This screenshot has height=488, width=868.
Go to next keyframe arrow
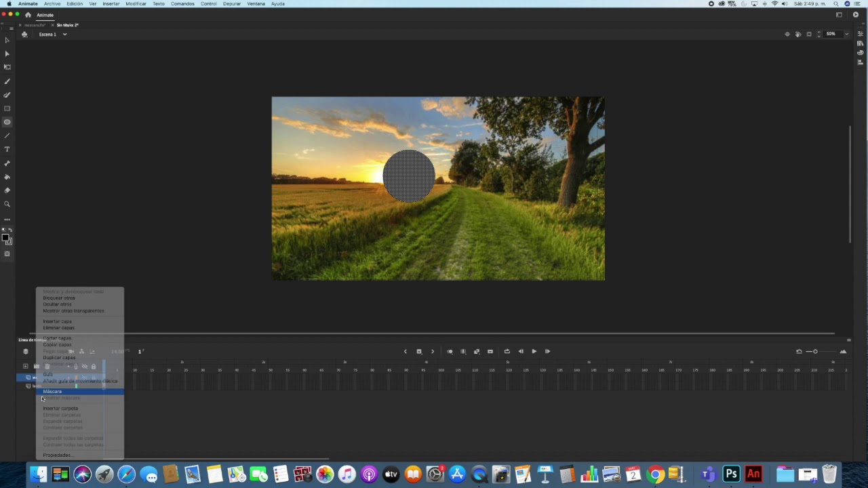click(433, 351)
